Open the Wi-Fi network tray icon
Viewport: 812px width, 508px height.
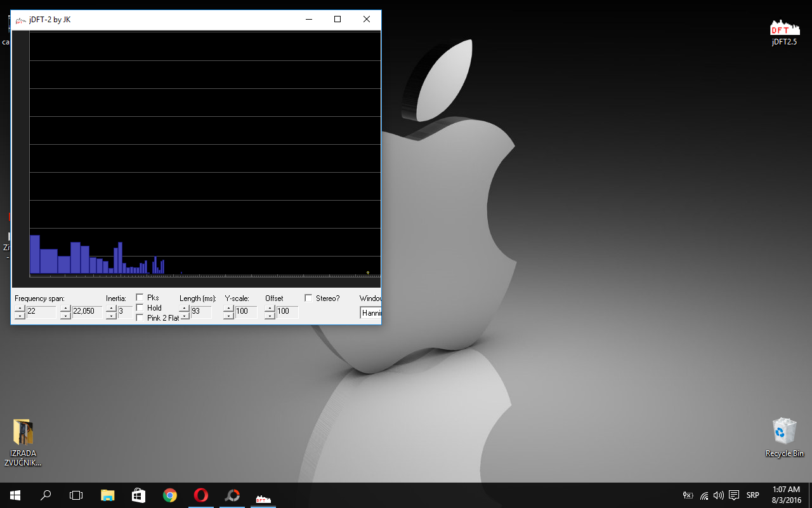[x=704, y=495]
